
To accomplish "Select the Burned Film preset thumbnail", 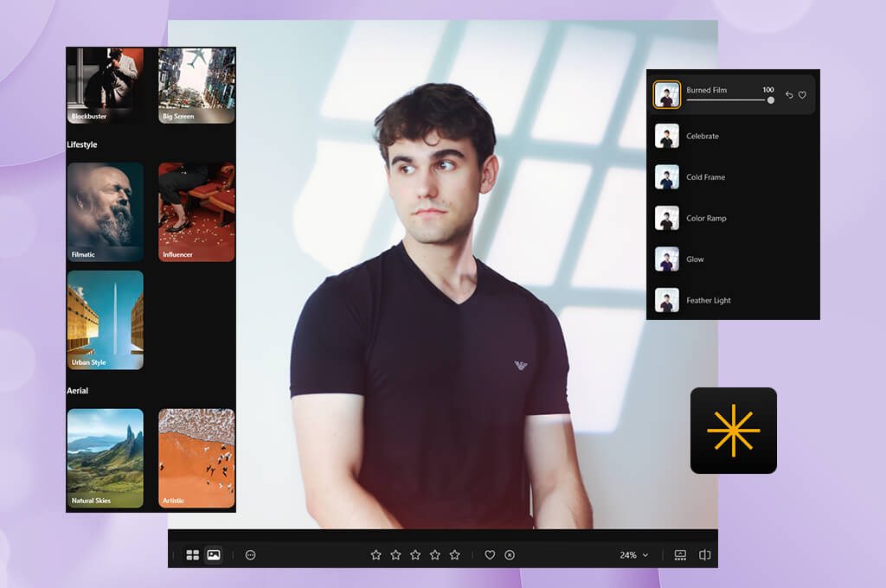I will pos(667,95).
